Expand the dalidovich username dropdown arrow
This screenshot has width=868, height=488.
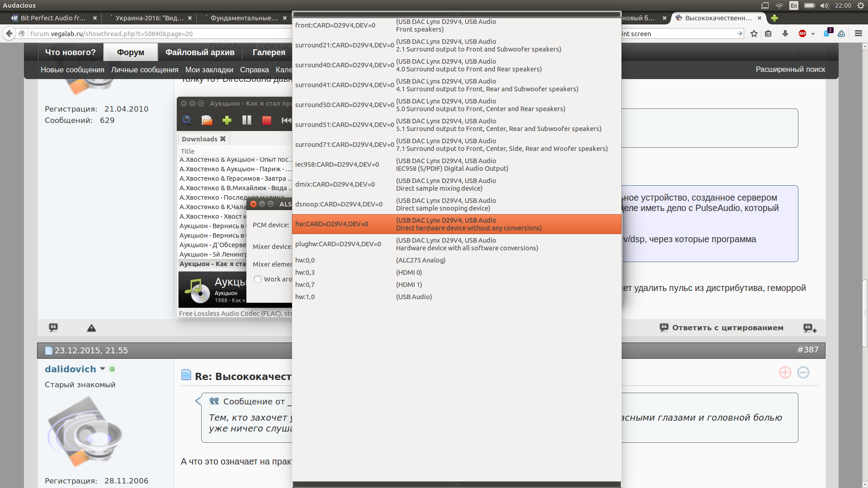[x=103, y=369]
